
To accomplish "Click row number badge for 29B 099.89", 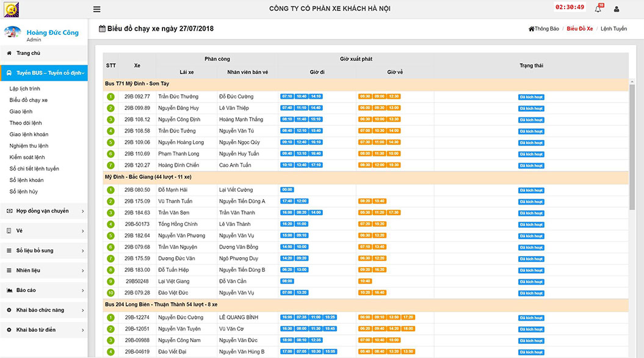I will [x=110, y=108].
